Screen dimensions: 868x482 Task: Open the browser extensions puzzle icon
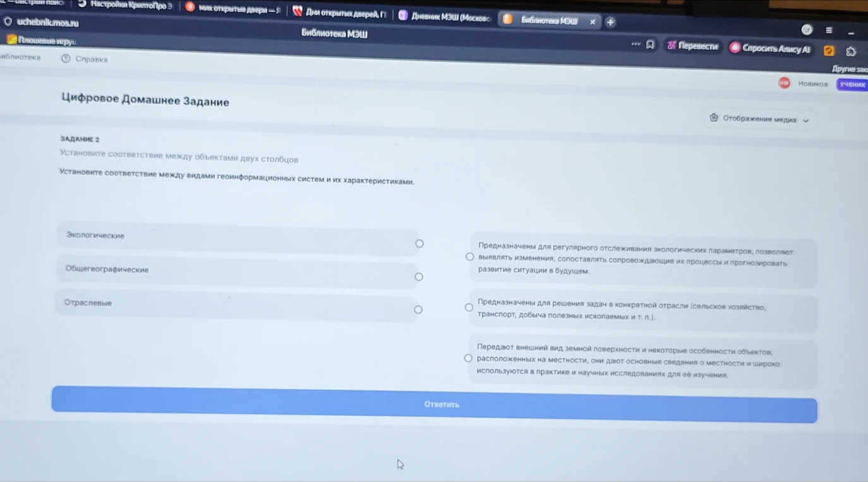(x=851, y=51)
